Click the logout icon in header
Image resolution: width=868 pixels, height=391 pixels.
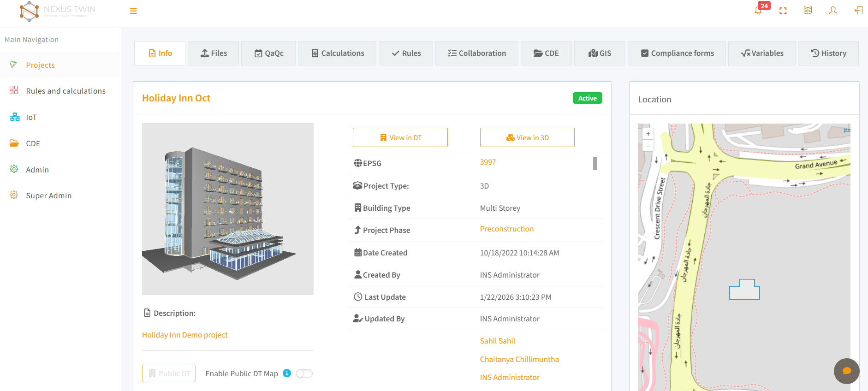[x=858, y=11]
